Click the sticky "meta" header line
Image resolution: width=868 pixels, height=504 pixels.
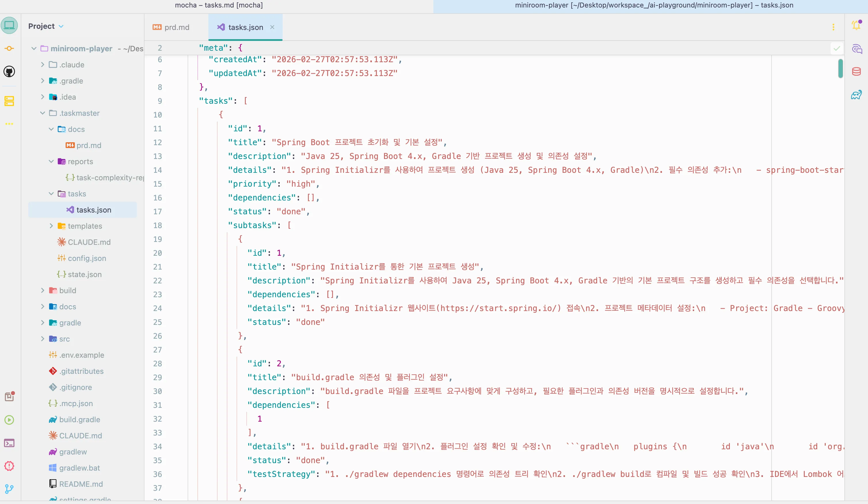click(x=221, y=48)
